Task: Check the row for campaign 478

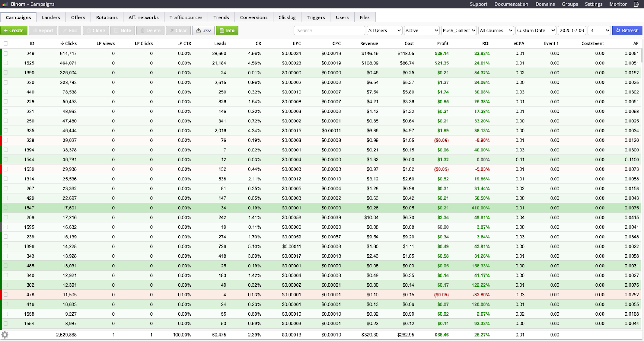Action: point(6,295)
